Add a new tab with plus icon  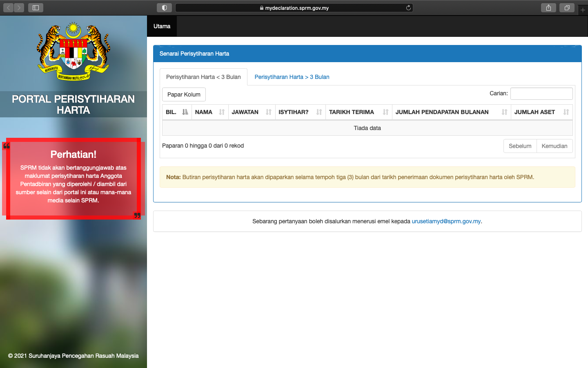point(583,10)
